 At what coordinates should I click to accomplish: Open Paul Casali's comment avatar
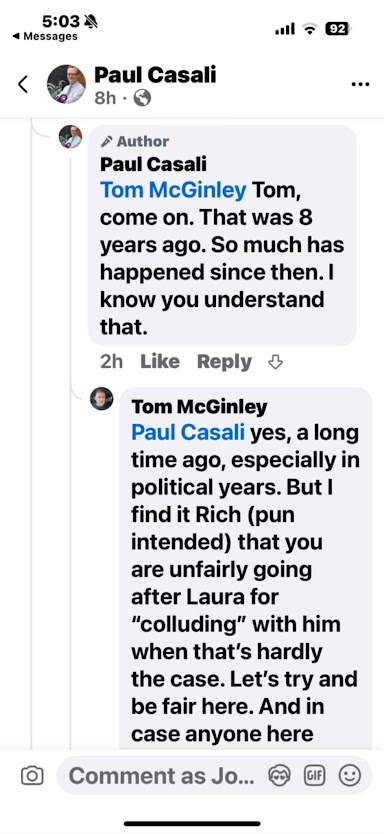pyautogui.click(x=70, y=137)
